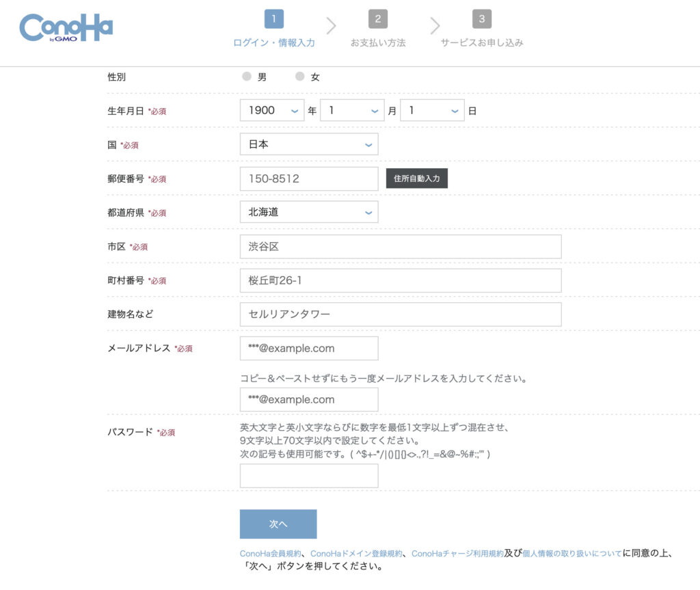Click the メールアドレス field label
The width and height of the screenshot is (700, 590).
(x=139, y=349)
